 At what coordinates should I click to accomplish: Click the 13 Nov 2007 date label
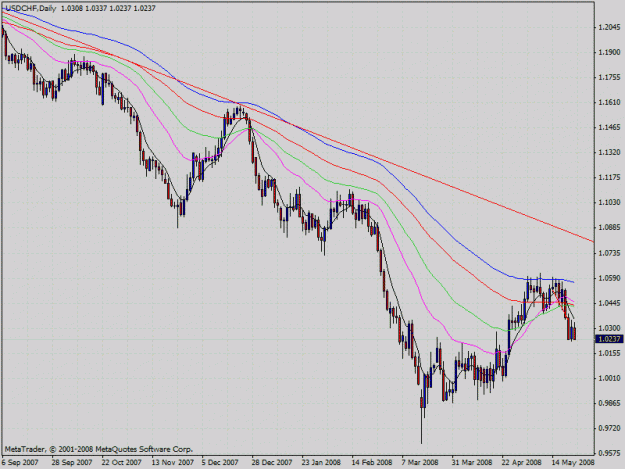173,463
